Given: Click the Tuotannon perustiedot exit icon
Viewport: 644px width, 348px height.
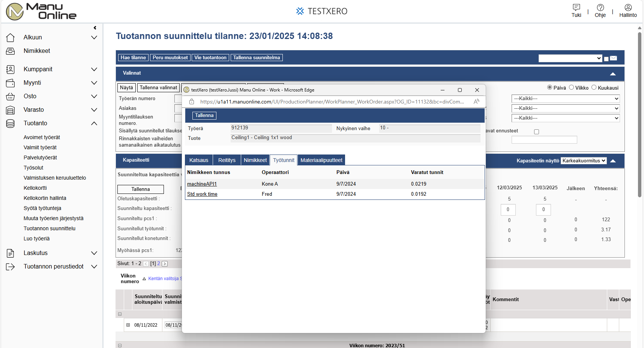Looking at the screenshot, I should coord(11,267).
